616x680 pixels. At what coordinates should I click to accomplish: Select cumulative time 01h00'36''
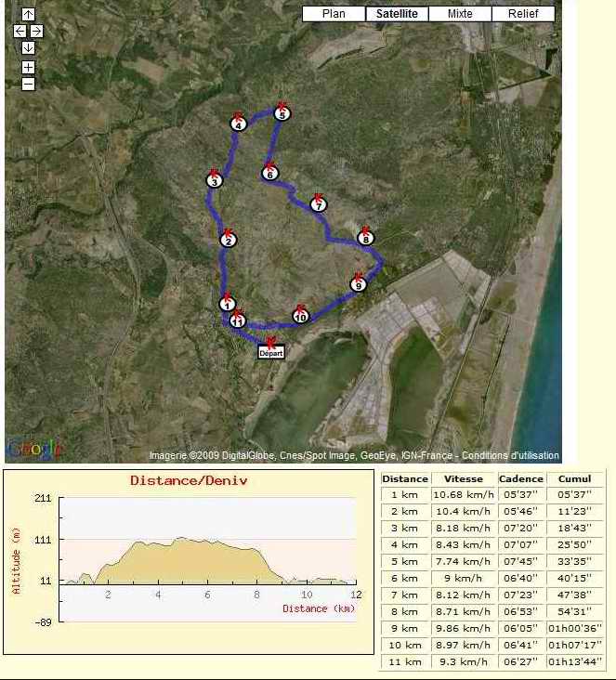tap(575, 628)
